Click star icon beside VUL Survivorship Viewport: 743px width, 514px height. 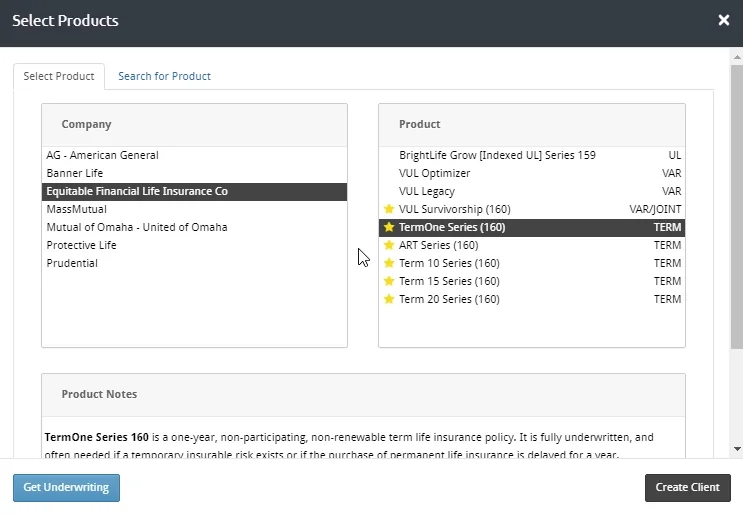[389, 209]
